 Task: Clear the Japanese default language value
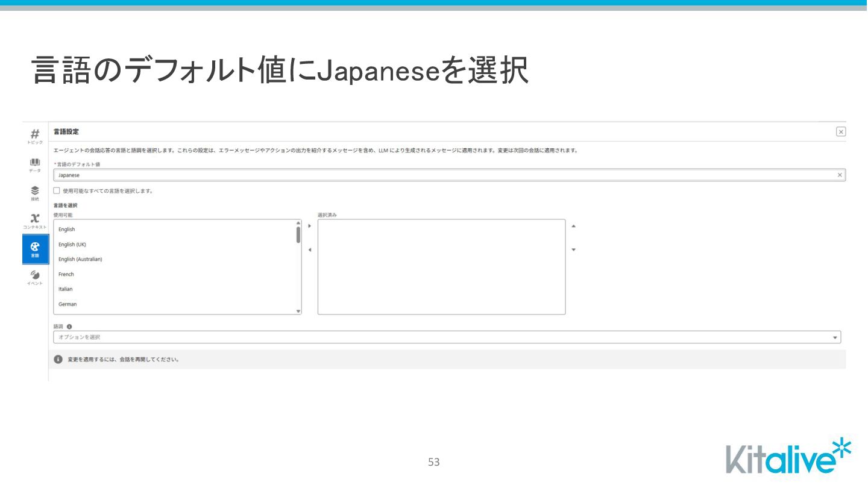[x=840, y=175]
